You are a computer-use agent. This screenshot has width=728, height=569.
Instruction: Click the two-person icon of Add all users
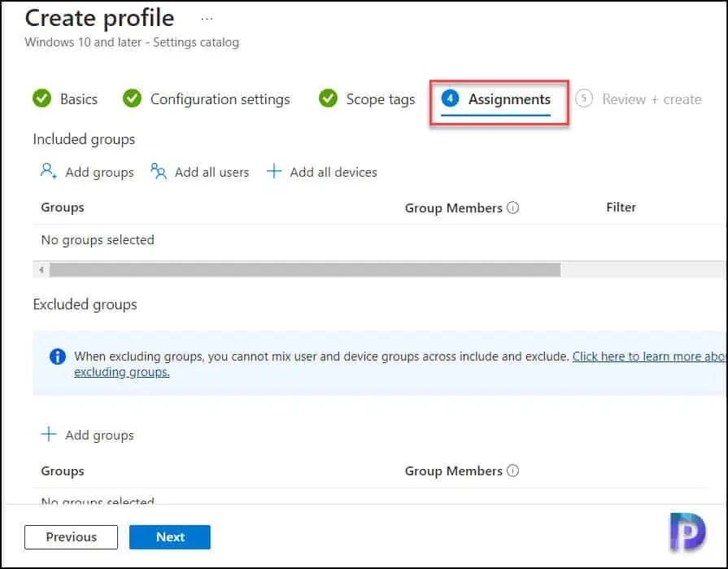click(x=159, y=171)
